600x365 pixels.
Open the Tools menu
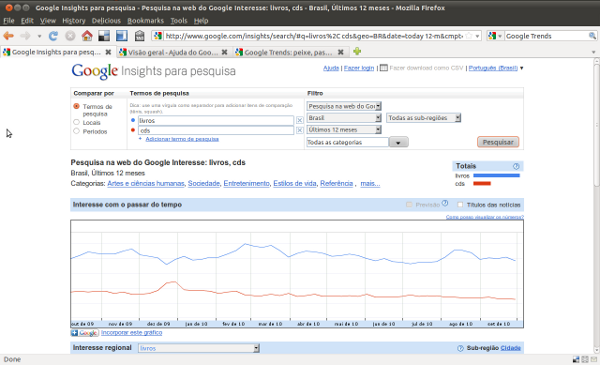click(179, 21)
